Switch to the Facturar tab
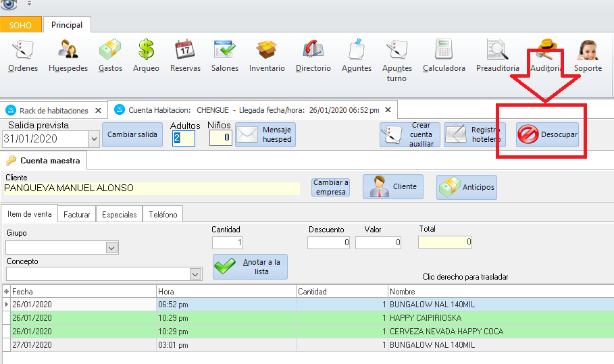Screen dimensions: 614x364 76,214
